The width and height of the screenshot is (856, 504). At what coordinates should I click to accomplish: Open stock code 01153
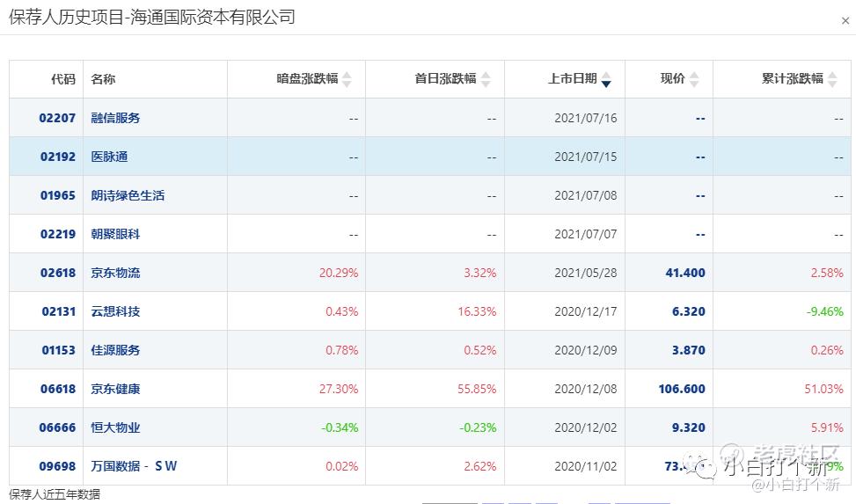click(x=58, y=351)
